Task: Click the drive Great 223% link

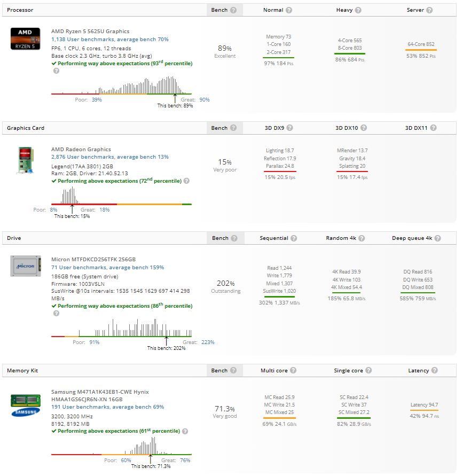Action: 208,342
